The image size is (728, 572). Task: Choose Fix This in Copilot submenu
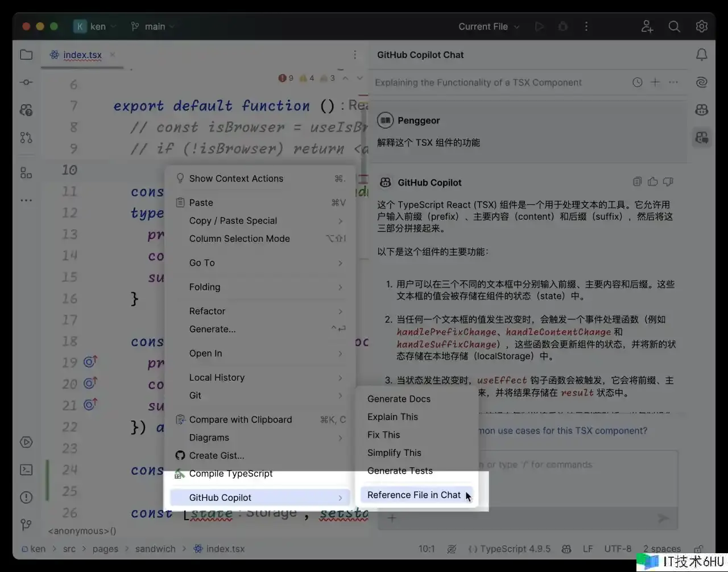(x=417, y=435)
